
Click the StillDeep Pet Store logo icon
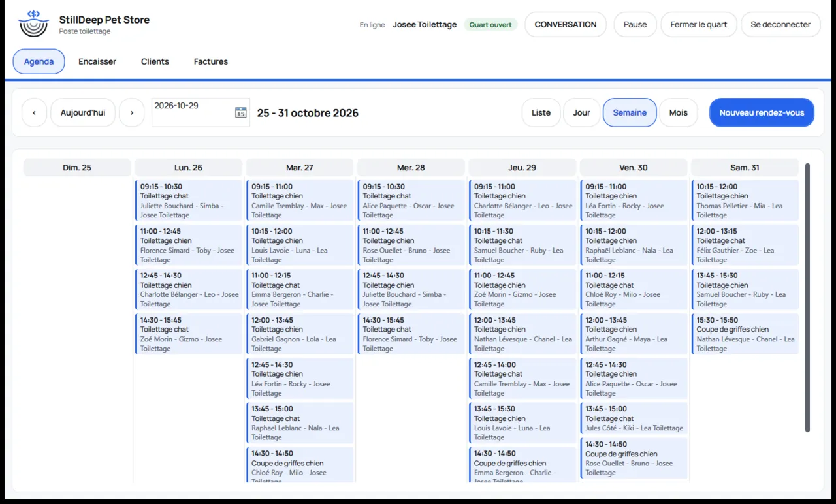coord(33,24)
